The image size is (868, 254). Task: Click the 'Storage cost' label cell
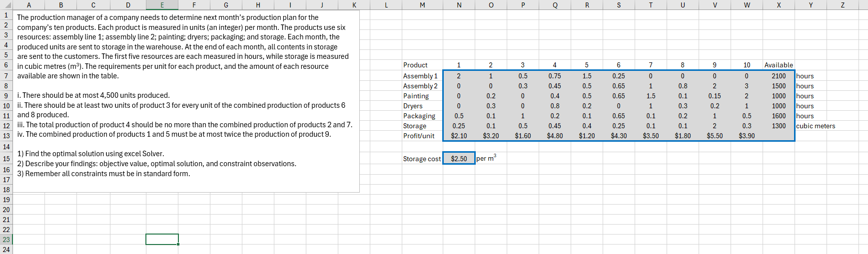click(422, 159)
